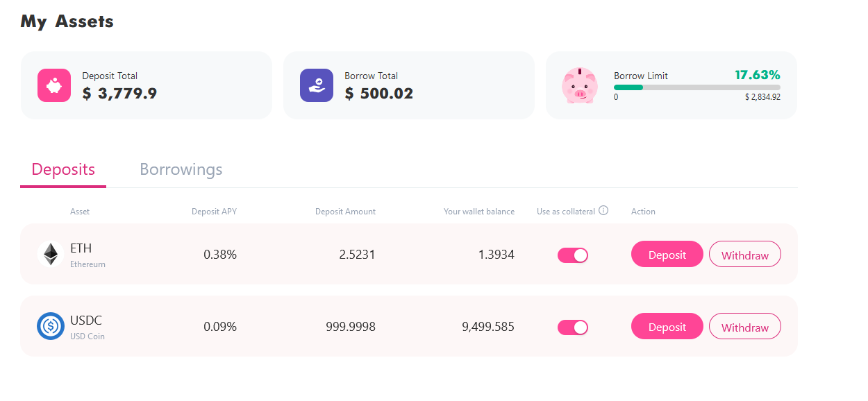Click the Borrow Limit progress bar
868x401 pixels.
click(696, 87)
